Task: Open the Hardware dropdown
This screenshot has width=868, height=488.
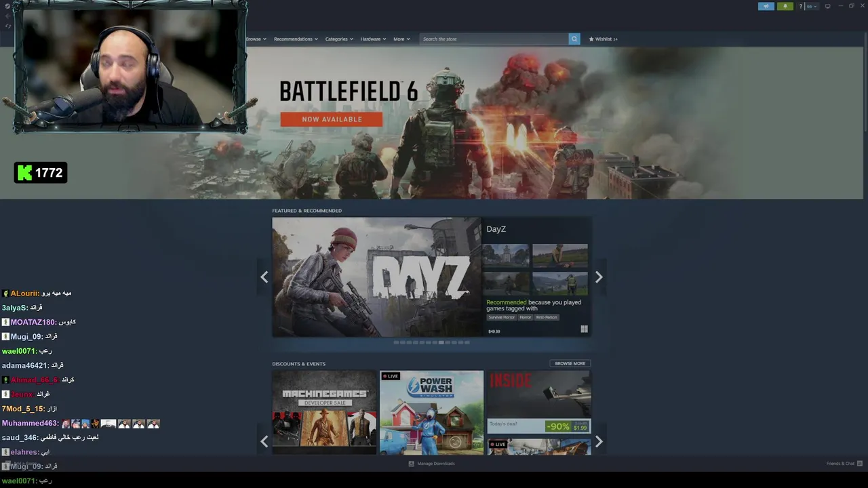Action: (373, 39)
